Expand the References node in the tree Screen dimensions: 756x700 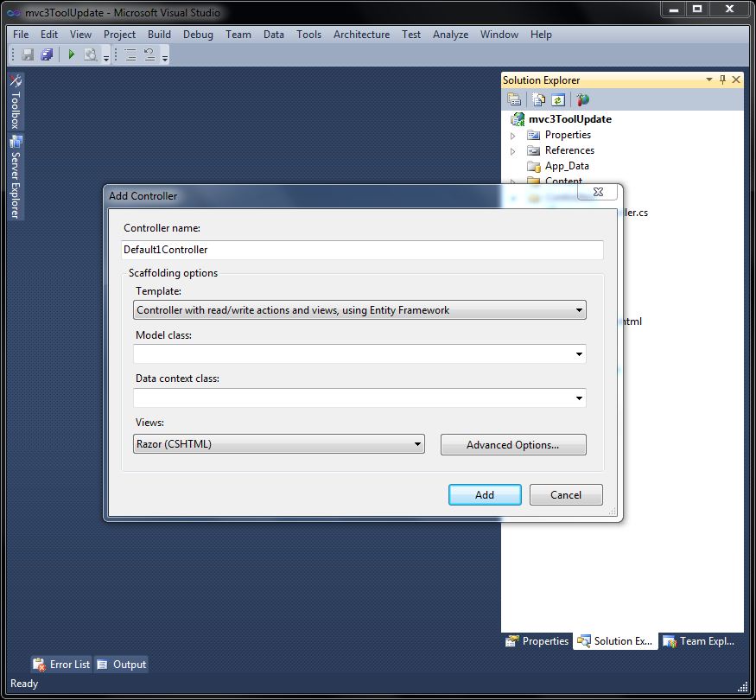[512, 151]
